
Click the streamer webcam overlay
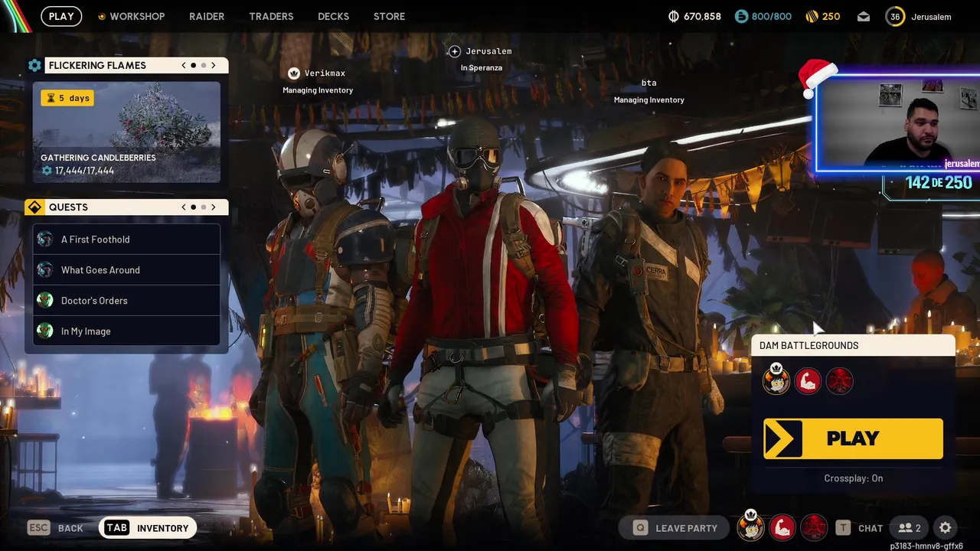pos(897,122)
